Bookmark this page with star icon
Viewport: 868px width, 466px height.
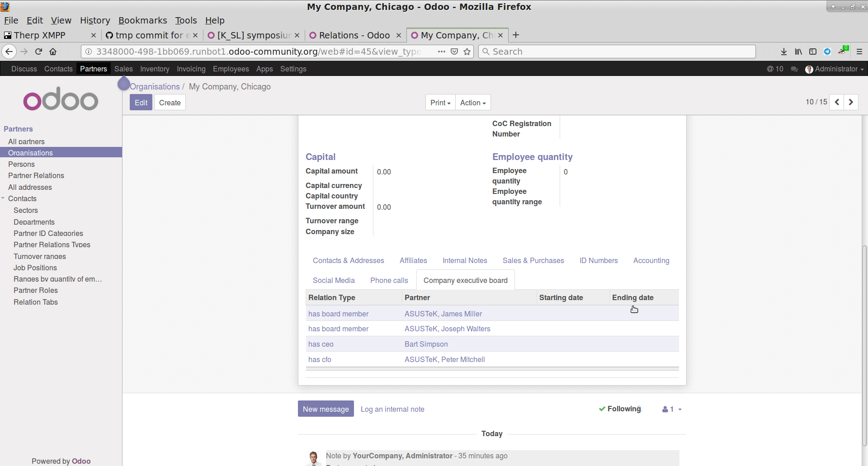click(467, 52)
